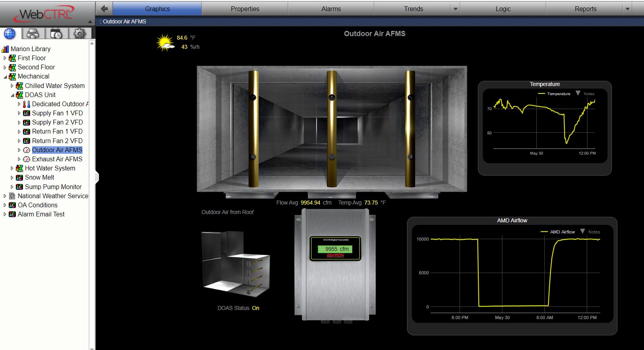Open the Schedules calendar clock tab
This screenshot has width=644, height=350.
[x=56, y=34]
